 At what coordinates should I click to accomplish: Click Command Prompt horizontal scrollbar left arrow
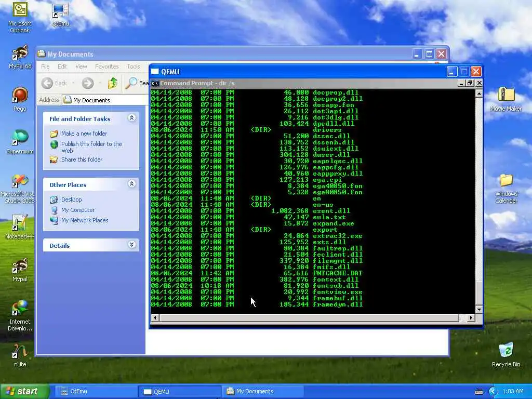155,318
